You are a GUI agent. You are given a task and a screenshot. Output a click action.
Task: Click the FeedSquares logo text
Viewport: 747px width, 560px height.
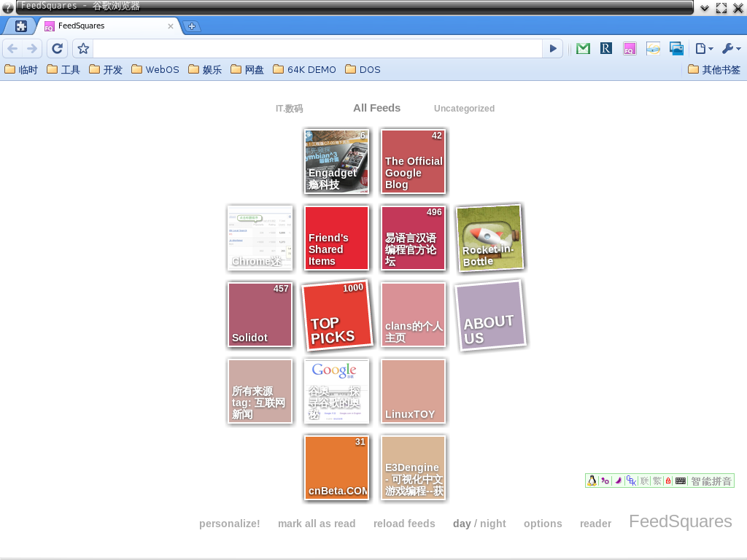click(681, 522)
